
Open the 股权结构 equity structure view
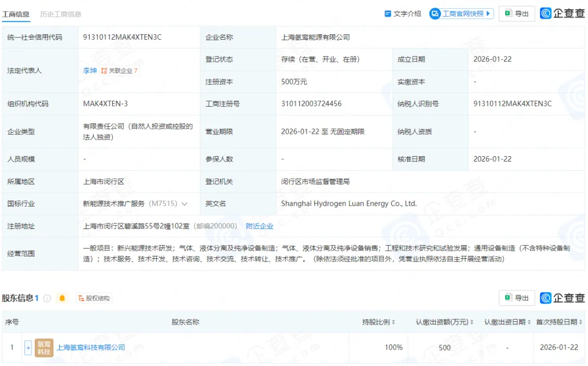[95, 298]
